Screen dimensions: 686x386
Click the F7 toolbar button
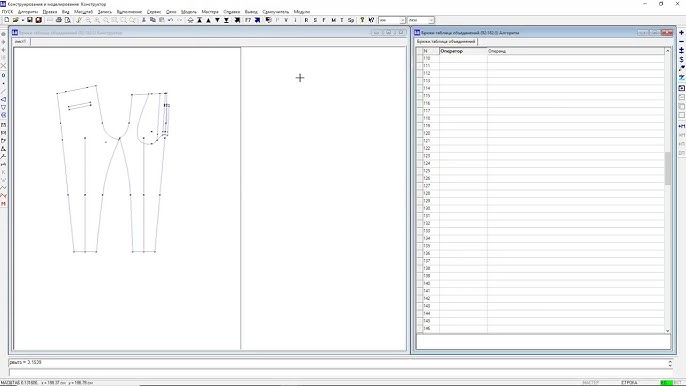point(248,20)
